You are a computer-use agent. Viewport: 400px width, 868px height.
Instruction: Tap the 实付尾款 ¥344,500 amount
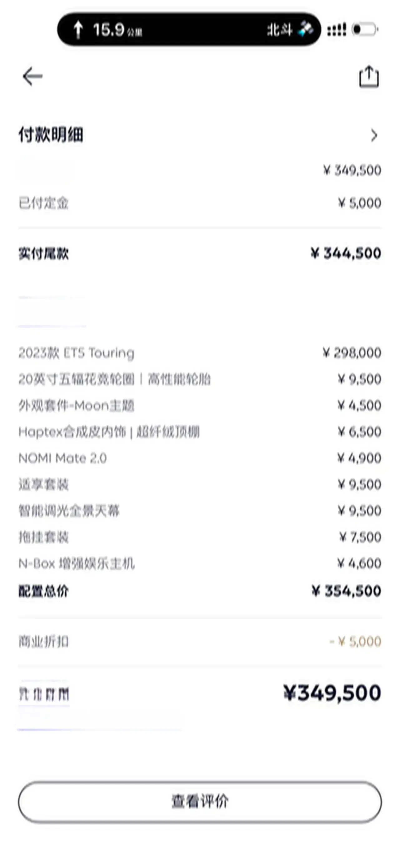tap(346, 253)
